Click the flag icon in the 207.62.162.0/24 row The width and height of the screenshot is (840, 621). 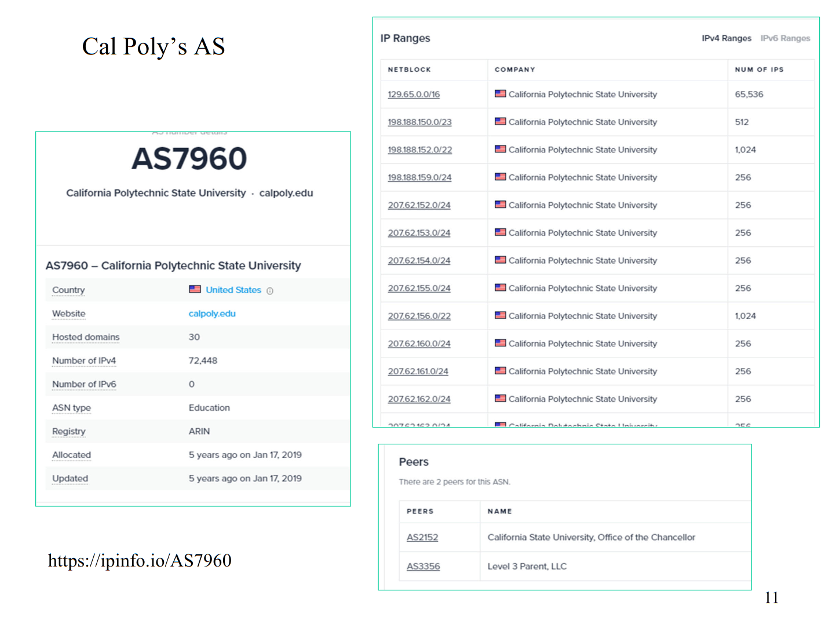click(500, 399)
